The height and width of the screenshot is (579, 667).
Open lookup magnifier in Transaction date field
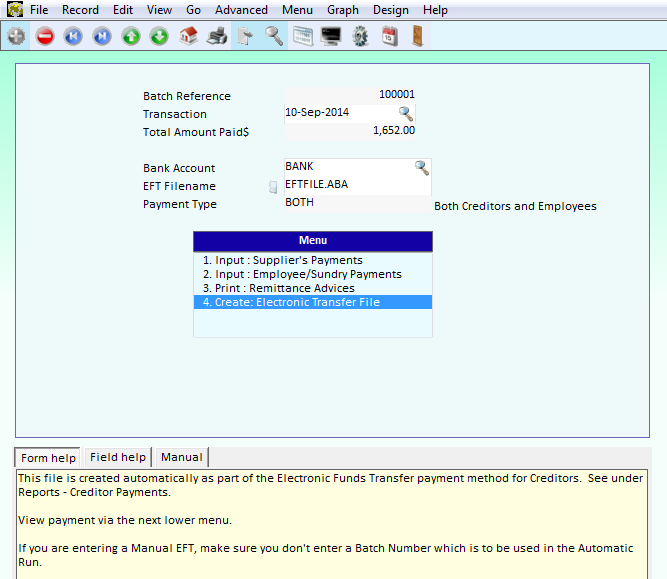click(405, 114)
